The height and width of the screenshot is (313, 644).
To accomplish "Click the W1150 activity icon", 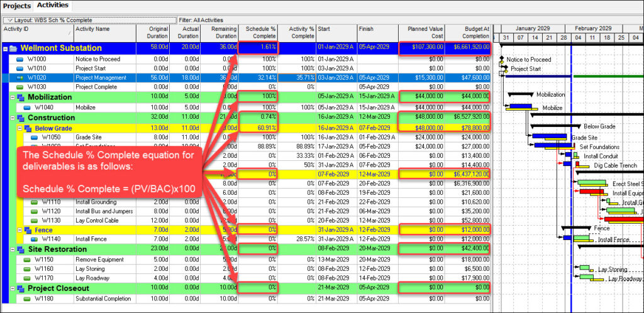I will pos(27,260).
